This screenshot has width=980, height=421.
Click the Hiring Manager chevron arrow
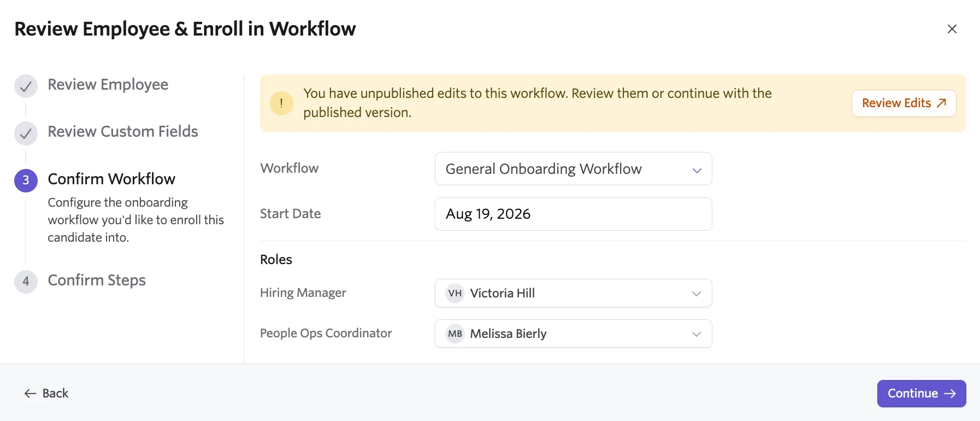pos(696,294)
